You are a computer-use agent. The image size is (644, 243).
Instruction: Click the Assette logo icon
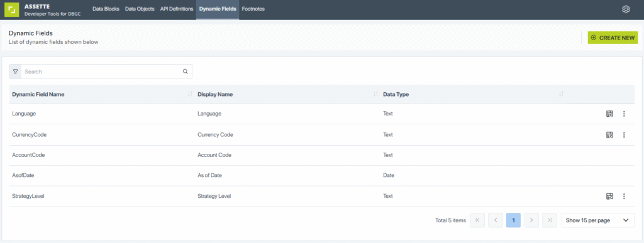(11, 10)
